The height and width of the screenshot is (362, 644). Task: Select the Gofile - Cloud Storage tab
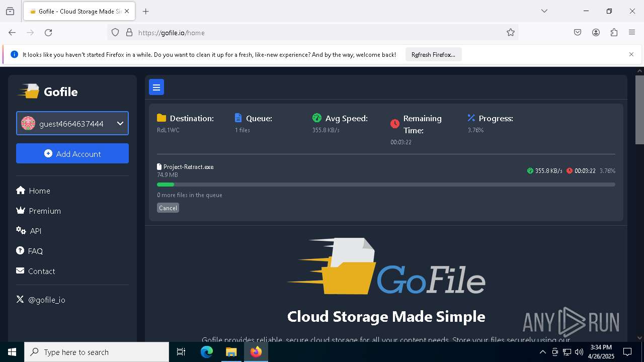pyautogui.click(x=78, y=11)
